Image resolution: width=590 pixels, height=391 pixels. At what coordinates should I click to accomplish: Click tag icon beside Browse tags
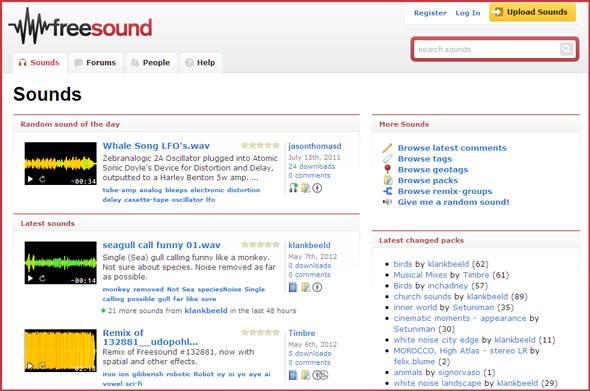(x=387, y=158)
